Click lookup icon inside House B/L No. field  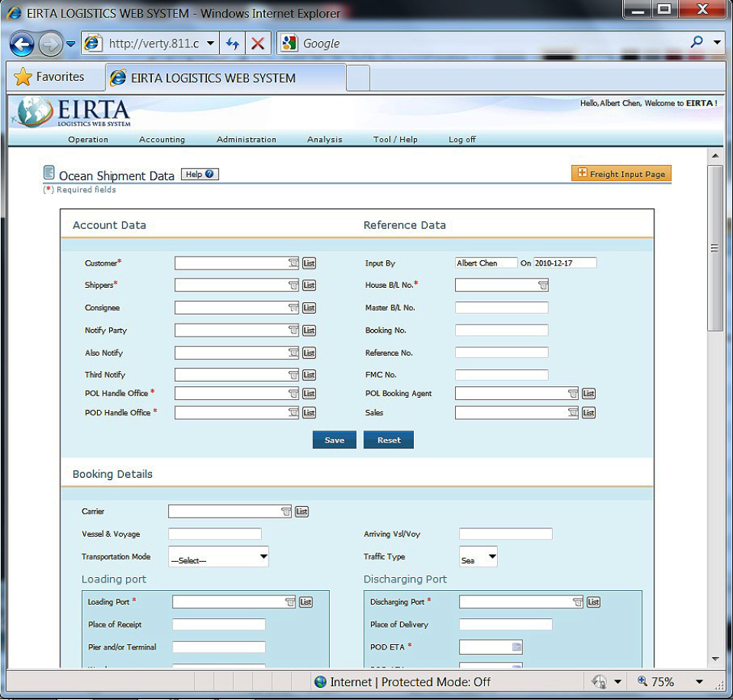point(543,285)
